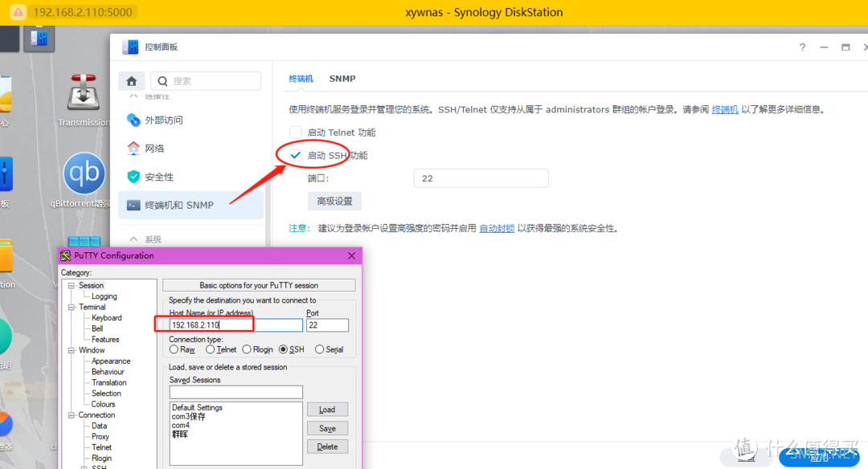Click the SSH port field showing 22
Screen dimensions: 868x469
click(481, 178)
